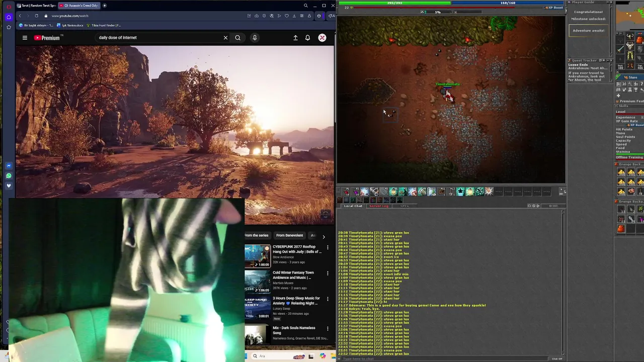Go back in browser history
Image resolution: width=644 pixels, height=362 pixels.
[20, 16]
